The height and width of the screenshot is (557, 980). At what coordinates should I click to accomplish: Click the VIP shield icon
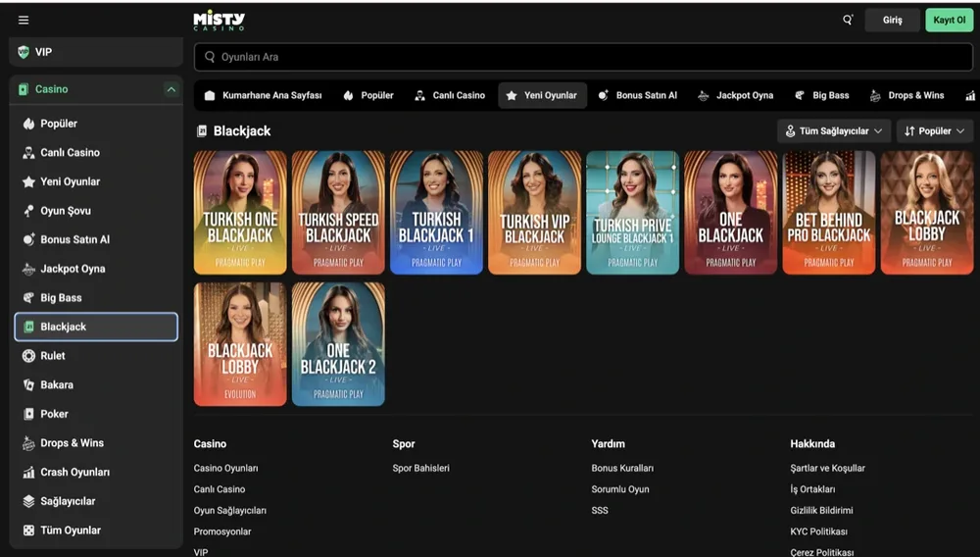[24, 52]
